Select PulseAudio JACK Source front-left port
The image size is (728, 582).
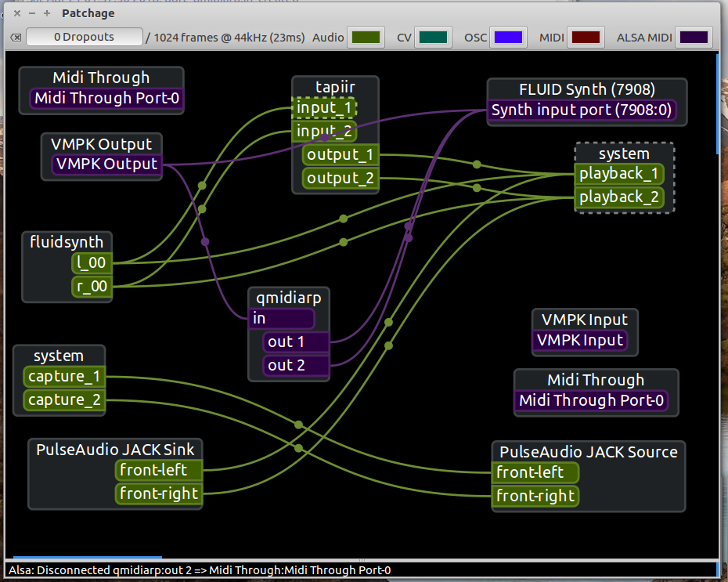coord(535,473)
